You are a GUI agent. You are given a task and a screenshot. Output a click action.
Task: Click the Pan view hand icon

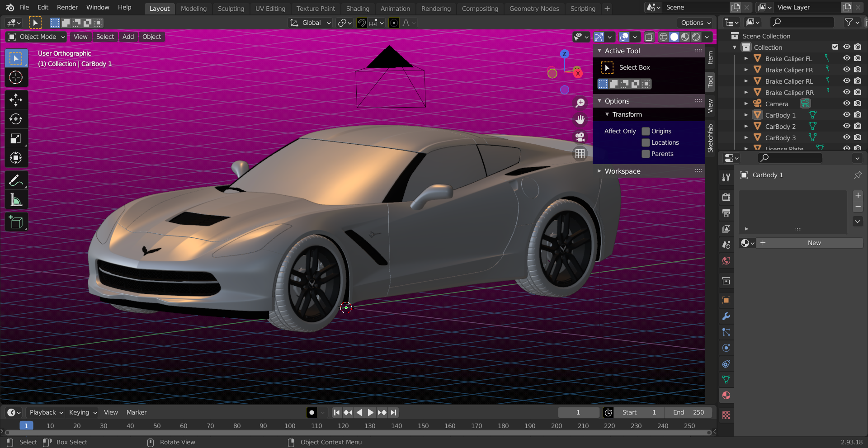(580, 120)
